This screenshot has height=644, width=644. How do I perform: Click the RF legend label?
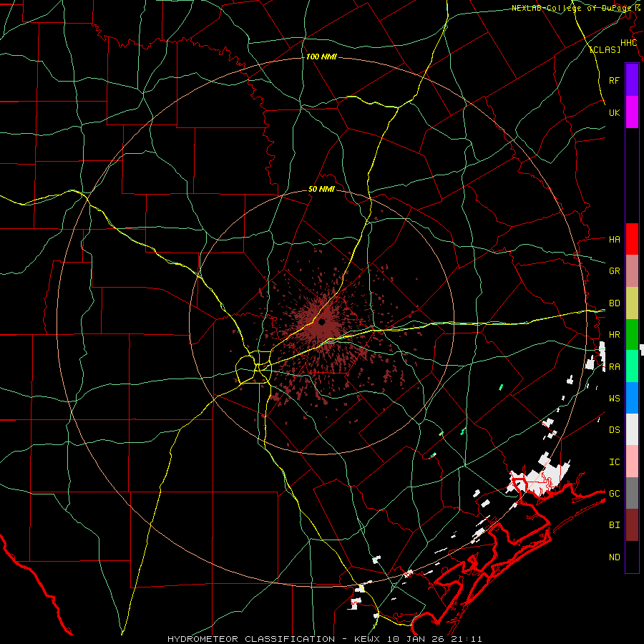point(615,80)
